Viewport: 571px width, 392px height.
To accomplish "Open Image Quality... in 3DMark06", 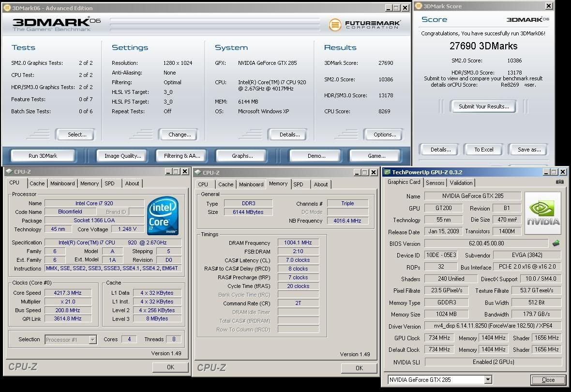I will click(123, 156).
